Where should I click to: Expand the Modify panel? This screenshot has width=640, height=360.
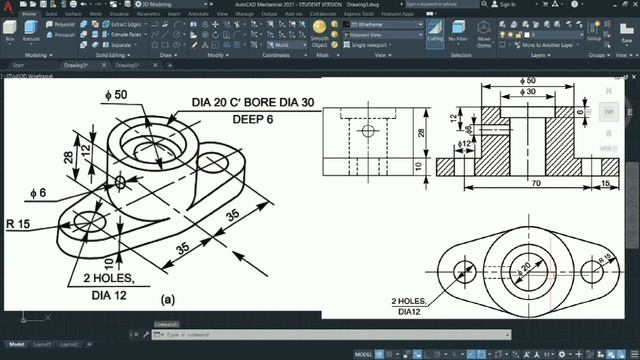pos(218,55)
